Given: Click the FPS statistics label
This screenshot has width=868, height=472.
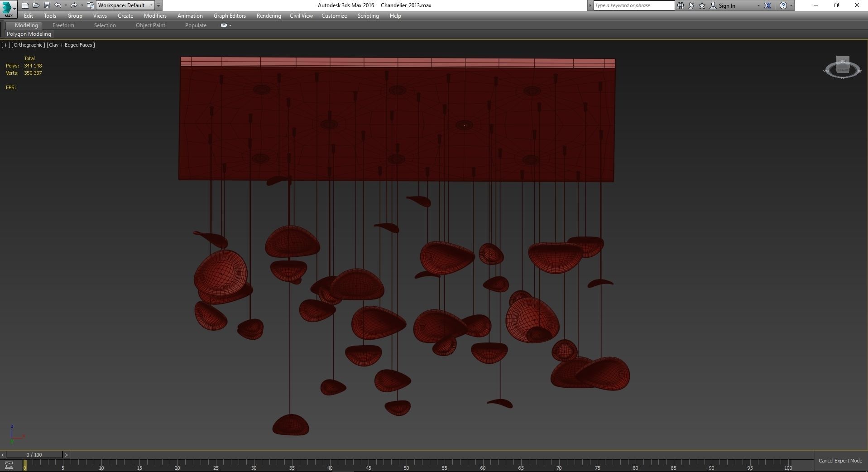Looking at the screenshot, I should click(x=11, y=87).
